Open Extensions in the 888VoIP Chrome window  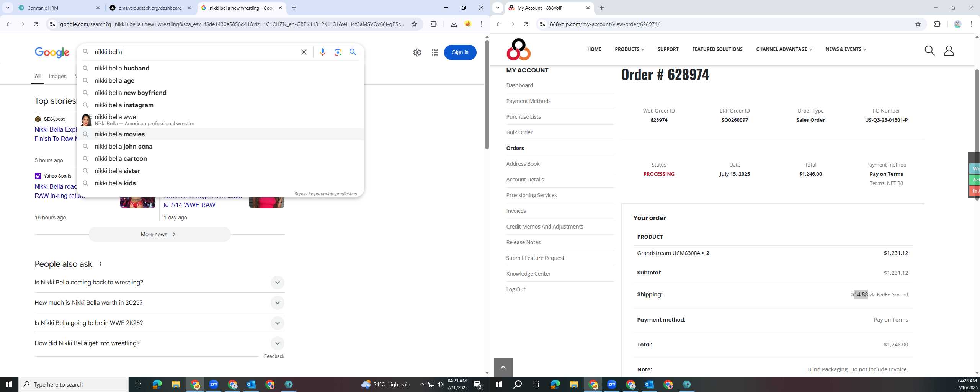(937, 24)
